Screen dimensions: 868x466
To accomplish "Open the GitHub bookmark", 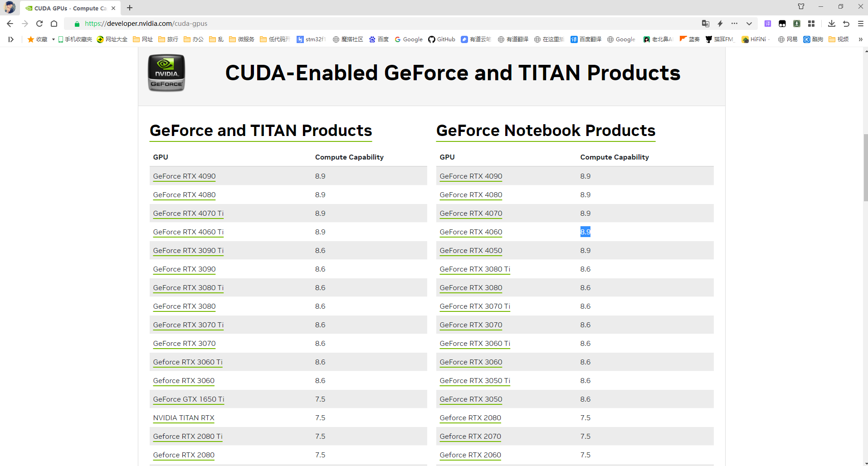I will coord(442,39).
